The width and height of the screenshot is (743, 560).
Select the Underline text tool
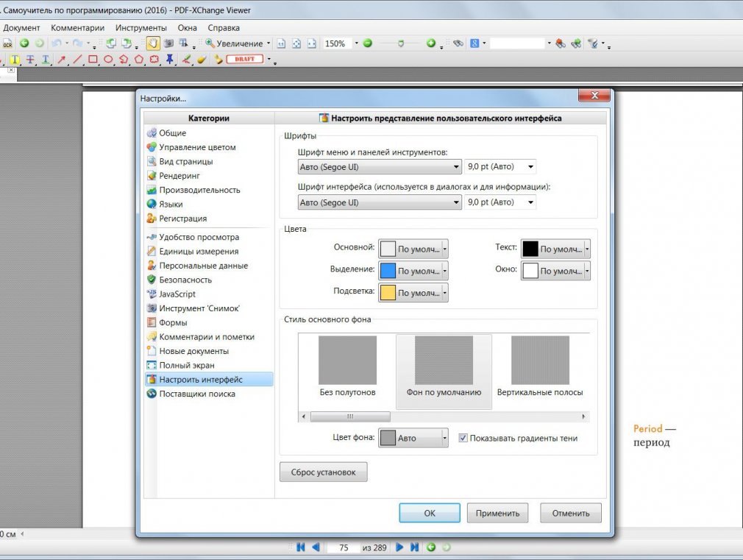click(x=46, y=60)
